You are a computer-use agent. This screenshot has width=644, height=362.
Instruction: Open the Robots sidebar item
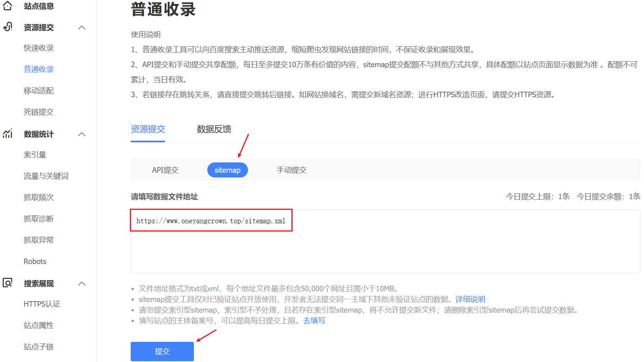point(35,261)
